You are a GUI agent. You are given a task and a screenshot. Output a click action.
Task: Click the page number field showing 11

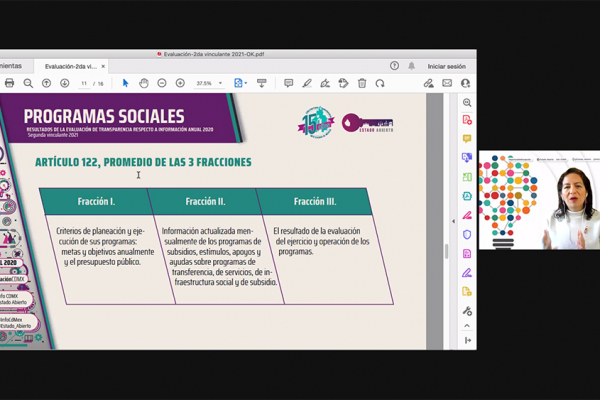click(x=84, y=83)
